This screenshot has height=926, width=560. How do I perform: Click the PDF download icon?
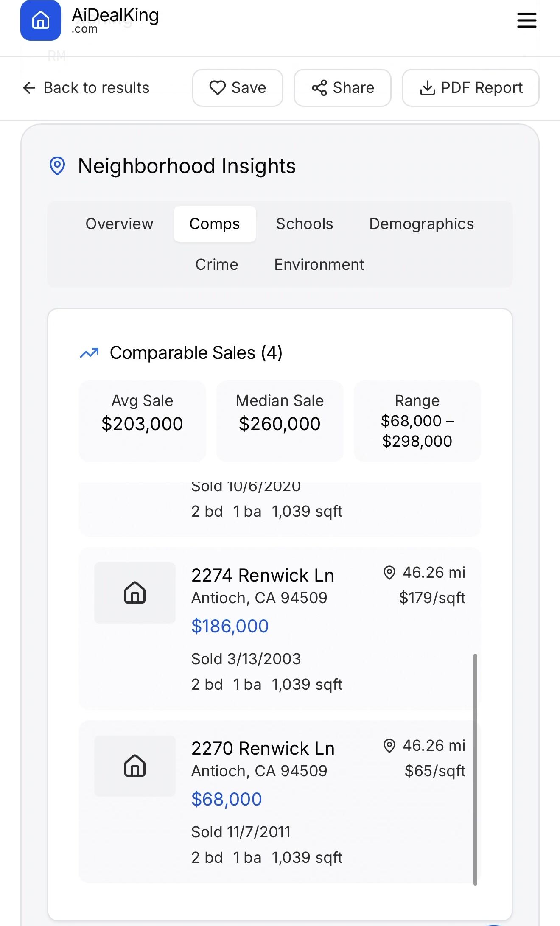pos(427,88)
